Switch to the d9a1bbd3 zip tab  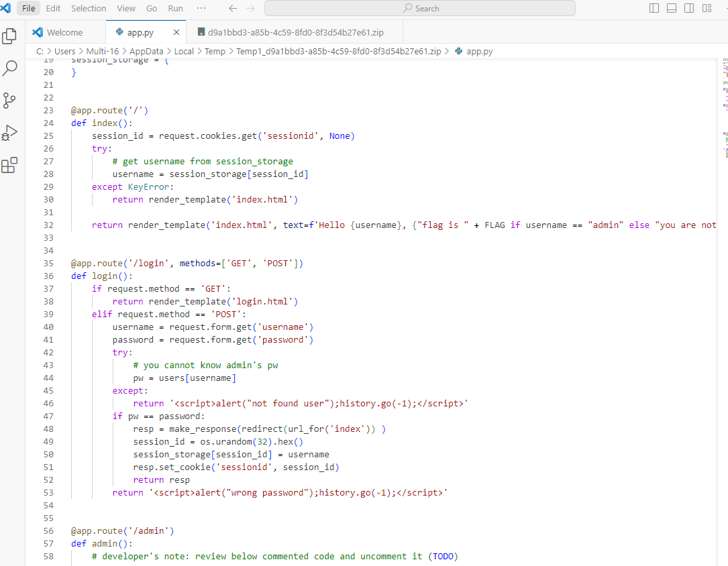295,32
